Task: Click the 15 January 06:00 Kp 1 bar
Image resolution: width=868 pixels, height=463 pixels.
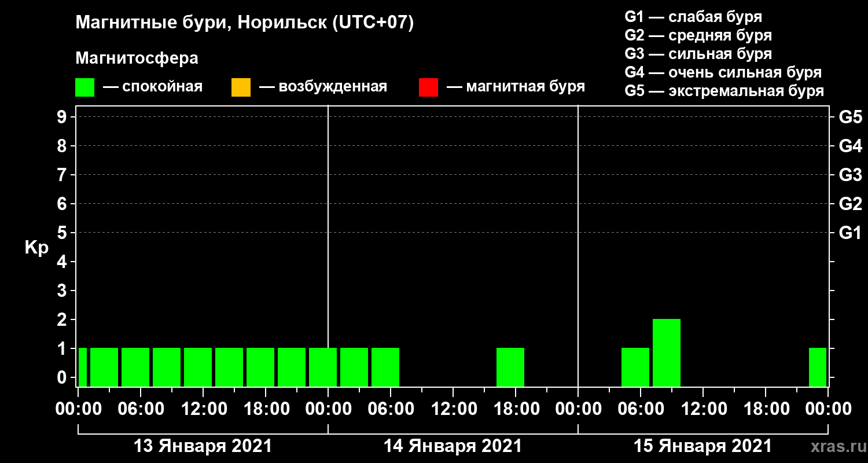Action: 635,367
